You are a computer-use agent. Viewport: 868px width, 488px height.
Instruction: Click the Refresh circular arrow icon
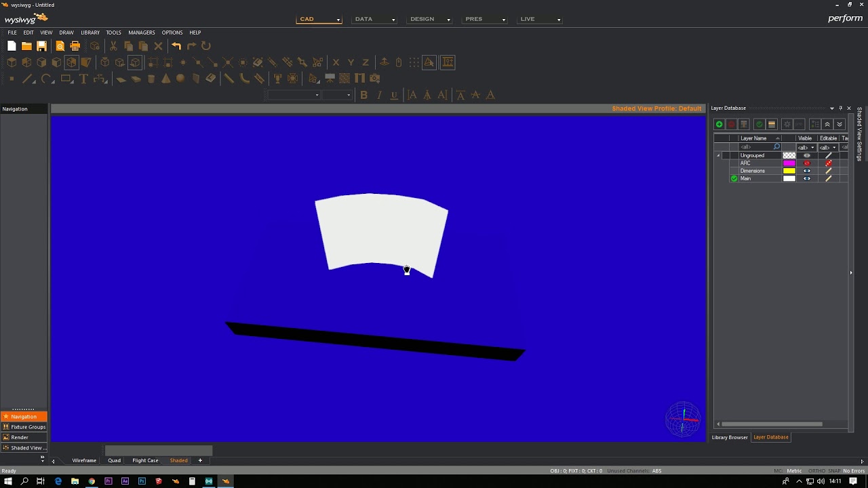point(206,46)
